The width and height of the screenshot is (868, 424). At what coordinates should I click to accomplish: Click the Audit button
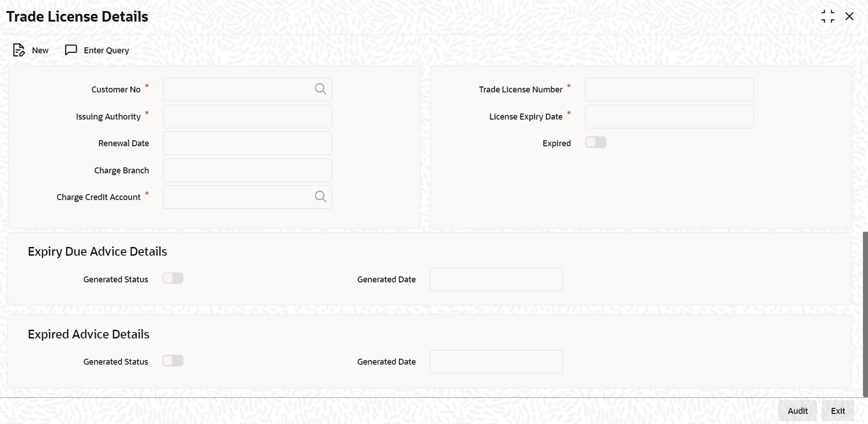(798, 411)
